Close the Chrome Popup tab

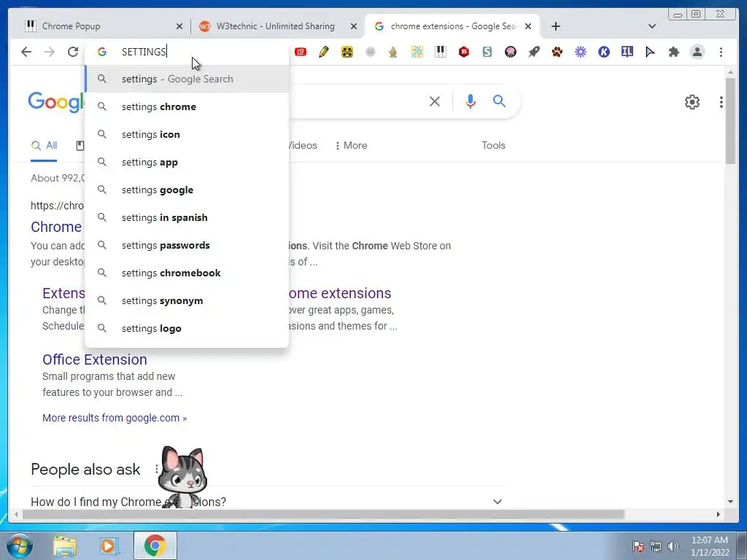[x=179, y=27]
